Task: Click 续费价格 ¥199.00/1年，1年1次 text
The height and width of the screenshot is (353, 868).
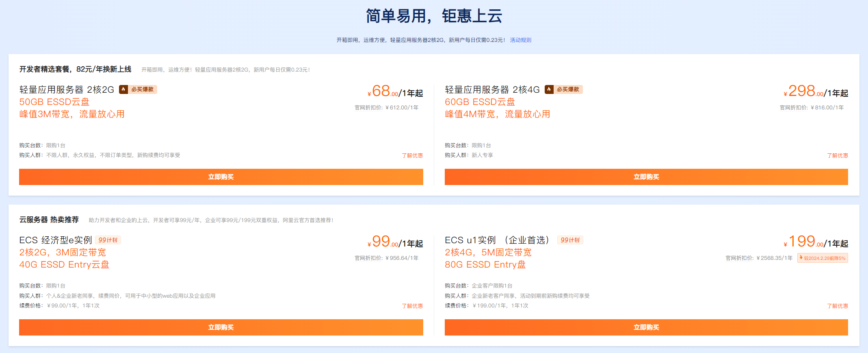Action: pyautogui.click(x=487, y=306)
